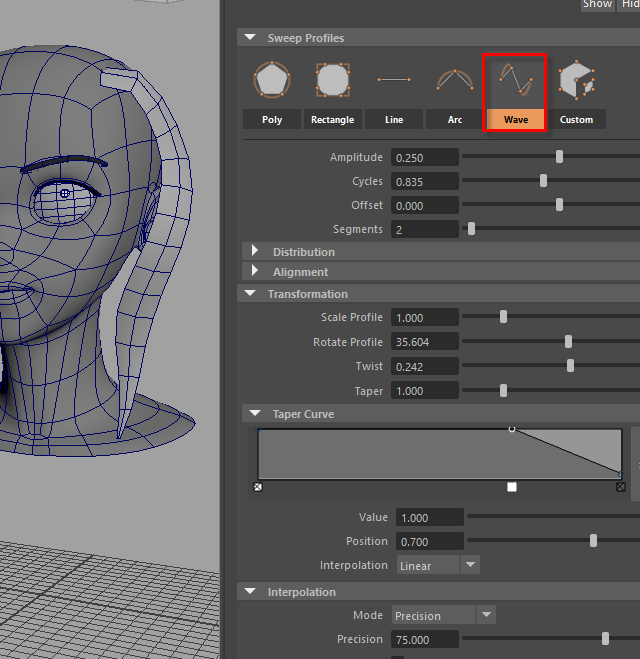Click the Arc label button
640x659 pixels.
click(455, 119)
